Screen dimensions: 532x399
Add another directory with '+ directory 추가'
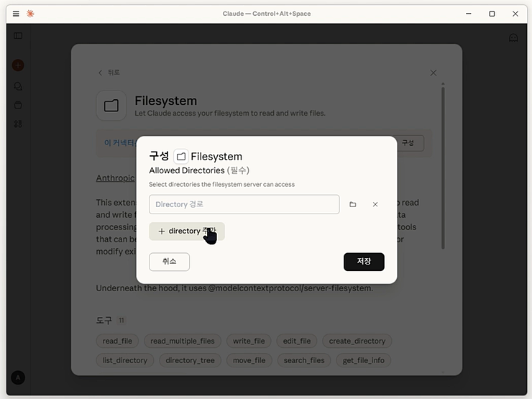tap(187, 231)
